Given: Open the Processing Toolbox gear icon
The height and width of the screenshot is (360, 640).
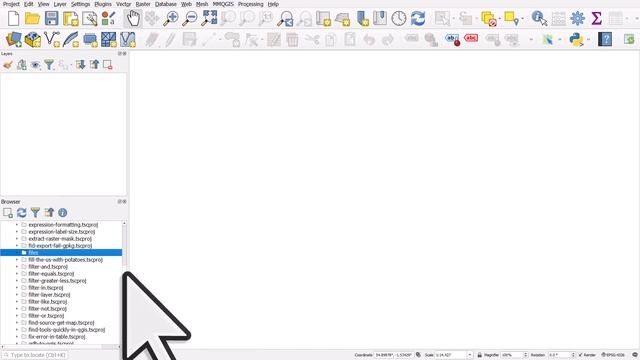Looking at the screenshot, I should coord(578,18).
